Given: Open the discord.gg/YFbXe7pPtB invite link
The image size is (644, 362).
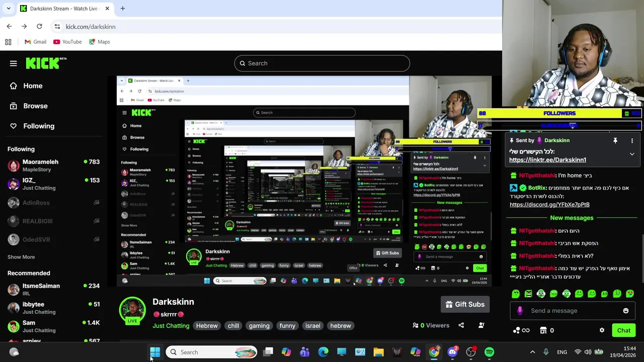Looking at the screenshot, I should click(x=549, y=205).
